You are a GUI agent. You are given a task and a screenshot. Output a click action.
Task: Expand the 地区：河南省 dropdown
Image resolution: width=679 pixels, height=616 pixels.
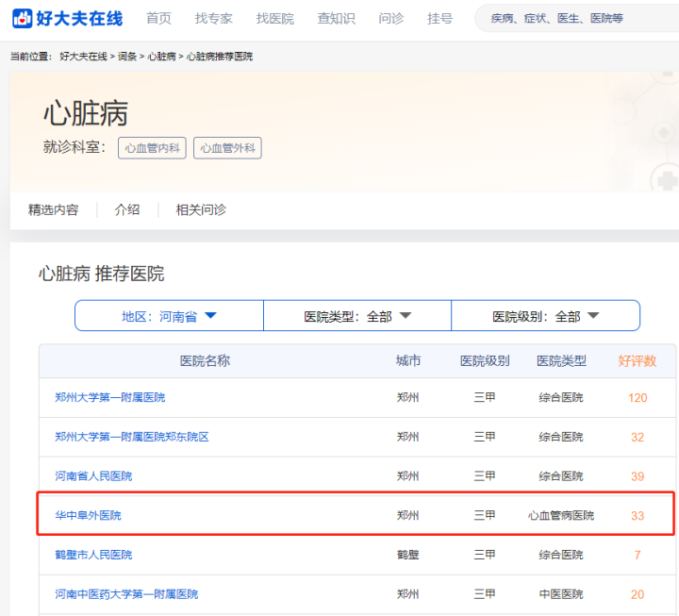click(x=169, y=316)
